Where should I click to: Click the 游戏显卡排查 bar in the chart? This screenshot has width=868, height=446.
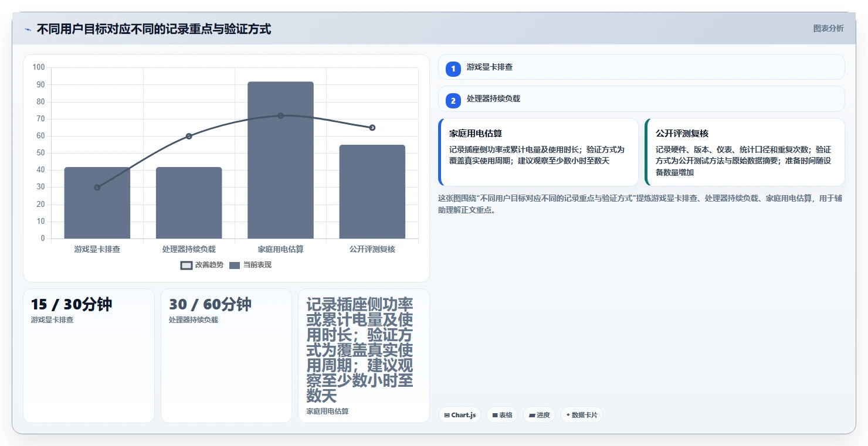tap(97, 203)
